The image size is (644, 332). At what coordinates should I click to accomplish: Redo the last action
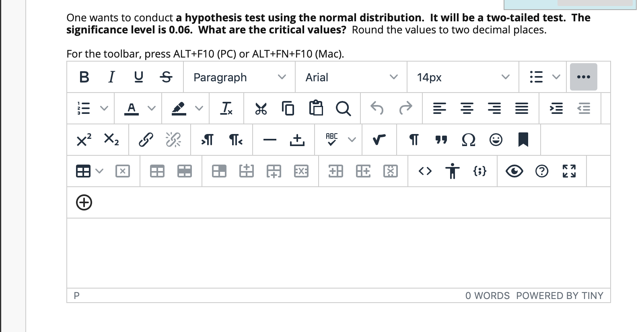coord(405,108)
